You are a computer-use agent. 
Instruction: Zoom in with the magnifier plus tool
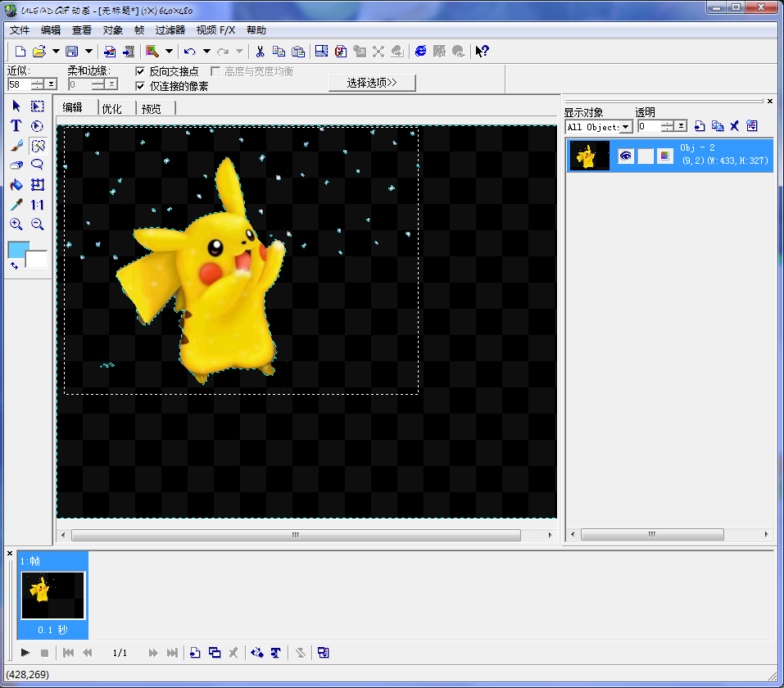pos(16,224)
